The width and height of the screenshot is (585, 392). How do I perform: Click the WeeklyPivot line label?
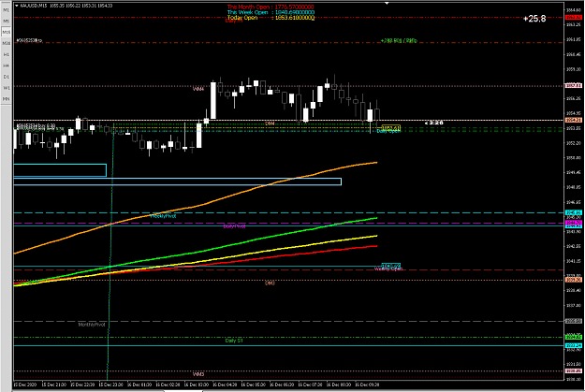coord(163,216)
